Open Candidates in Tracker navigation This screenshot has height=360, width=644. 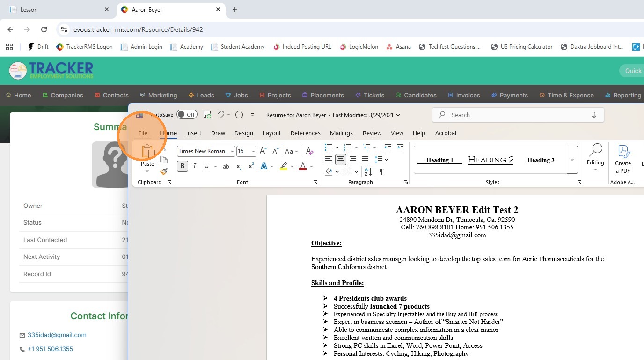(x=416, y=95)
